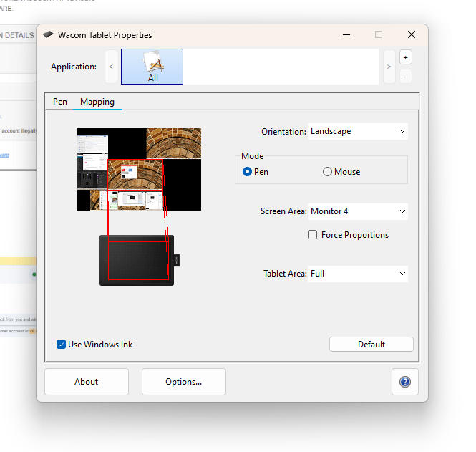Open the Options... dialog button
Screen dimensions: 476x452
[184, 382]
